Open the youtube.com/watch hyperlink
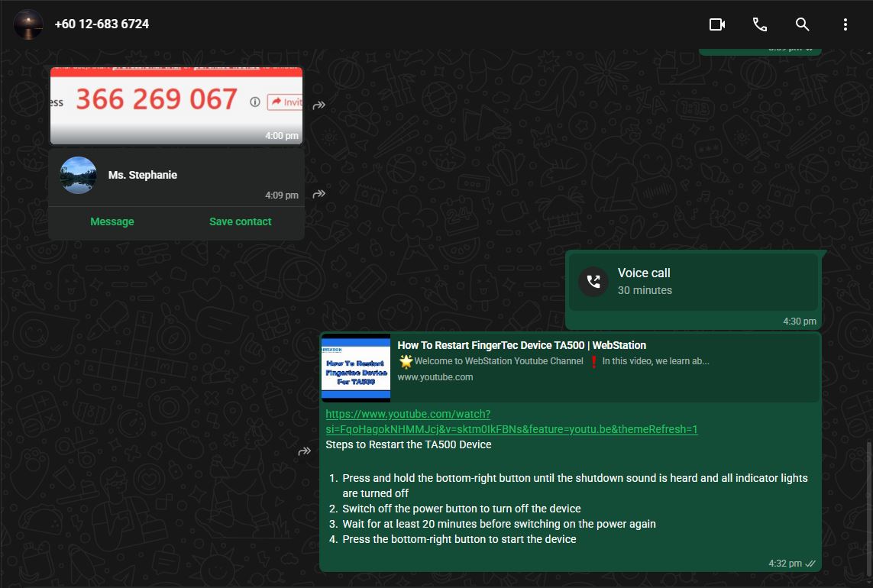Screen dimensions: 873x588 pyautogui.click(x=511, y=422)
